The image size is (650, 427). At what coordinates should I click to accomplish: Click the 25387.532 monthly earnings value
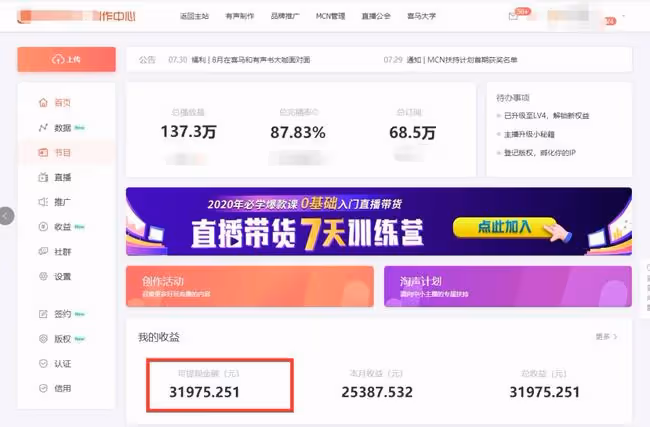(x=377, y=392)
